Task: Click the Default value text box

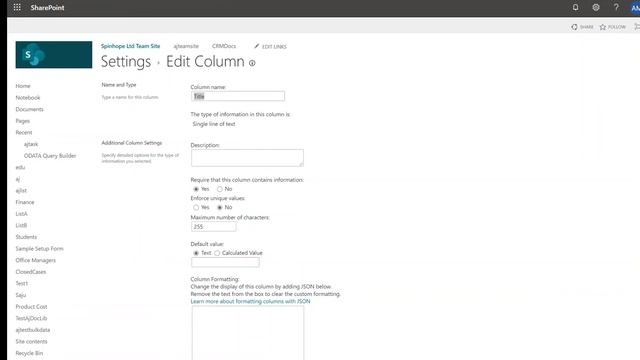Action: tap(225, 262)
